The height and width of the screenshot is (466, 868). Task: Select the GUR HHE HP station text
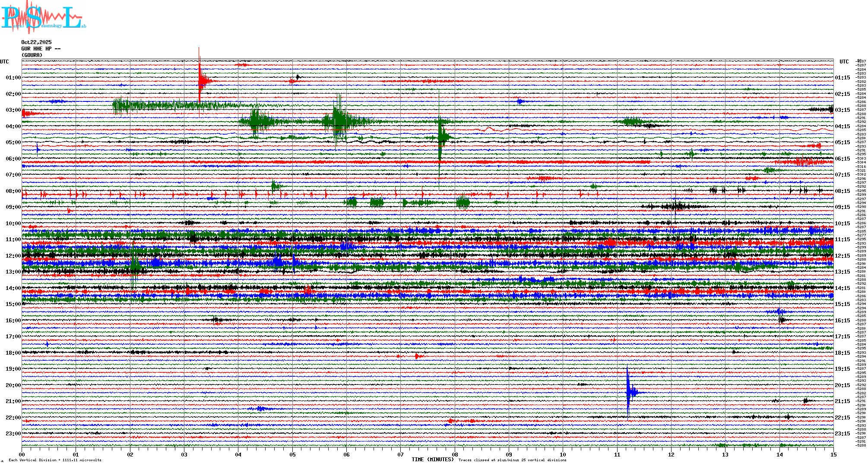point(41,49)
